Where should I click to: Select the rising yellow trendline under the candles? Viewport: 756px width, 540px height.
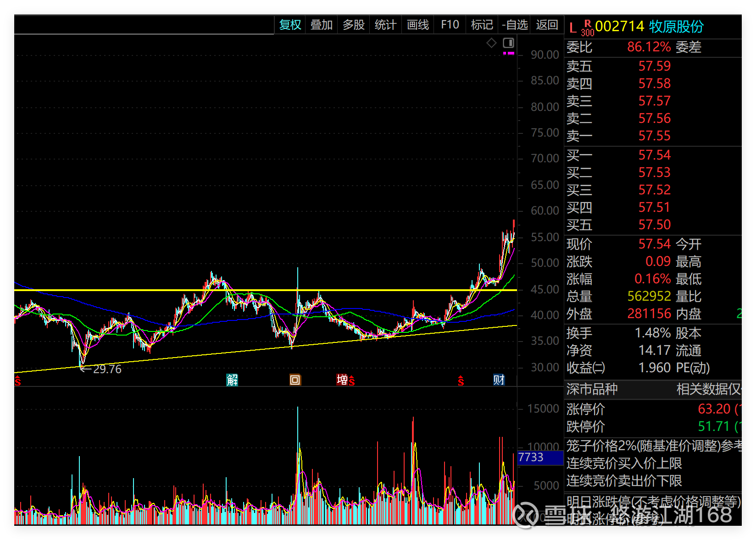pyautogui.click(x=266, y=349)
